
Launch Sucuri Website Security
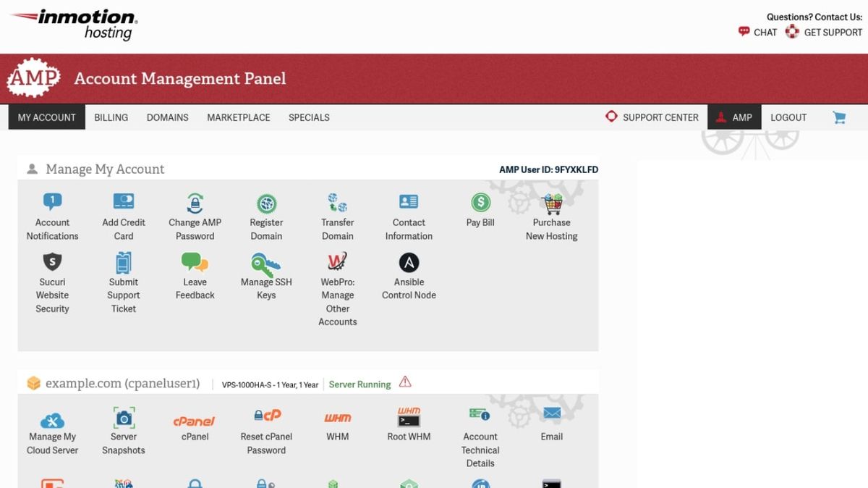pos(51,261)
